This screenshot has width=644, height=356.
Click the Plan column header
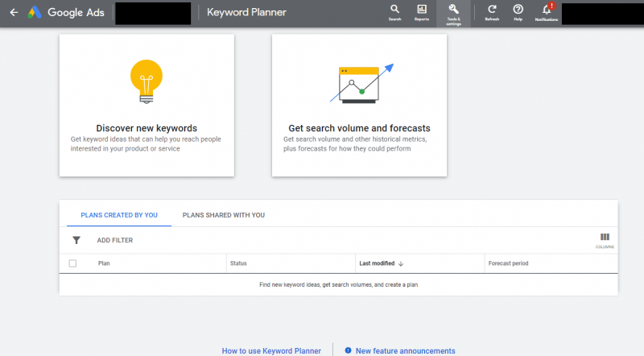[104, 263]
